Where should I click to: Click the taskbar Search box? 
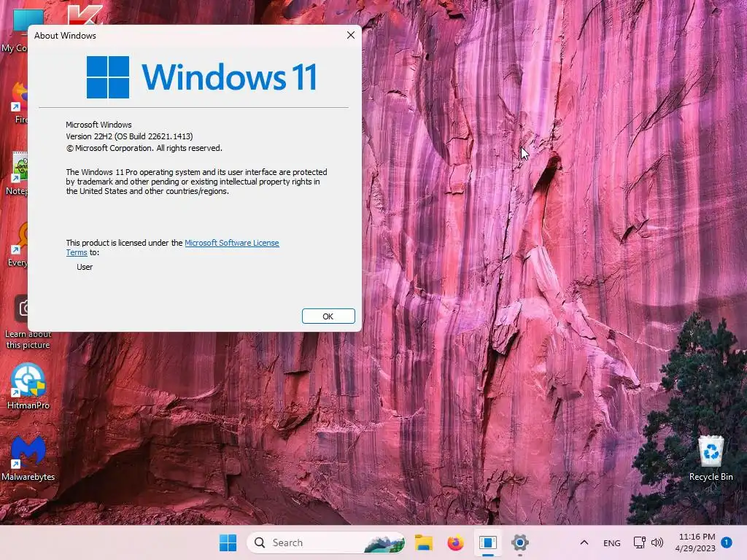pos(326,542)
